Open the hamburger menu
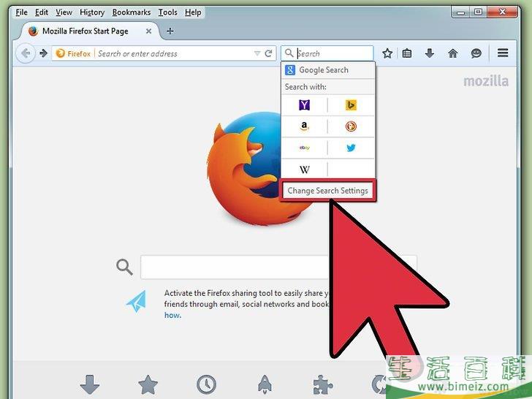Image resolution: width=532 pixels, height=399 pixels. [x=503, y=53]
